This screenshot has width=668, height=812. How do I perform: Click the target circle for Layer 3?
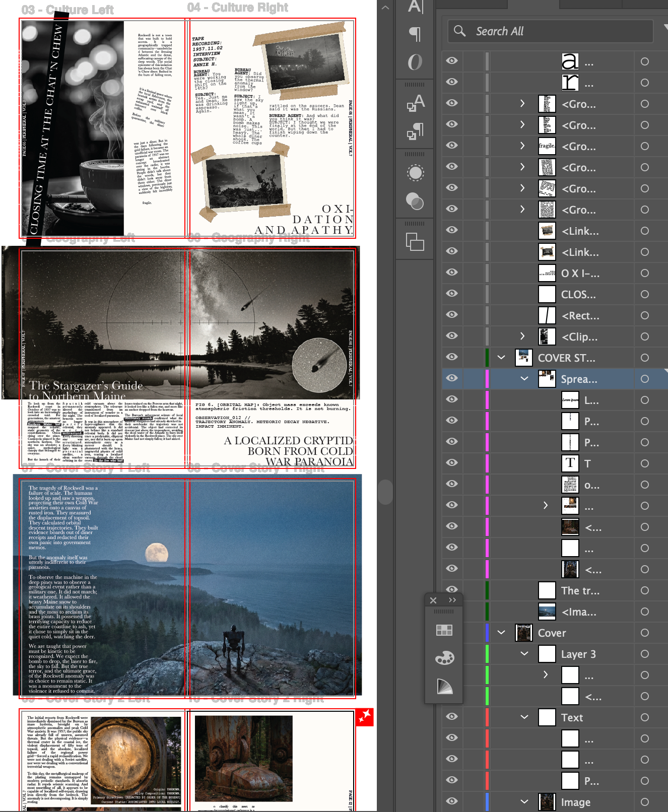tap(645, 654)
